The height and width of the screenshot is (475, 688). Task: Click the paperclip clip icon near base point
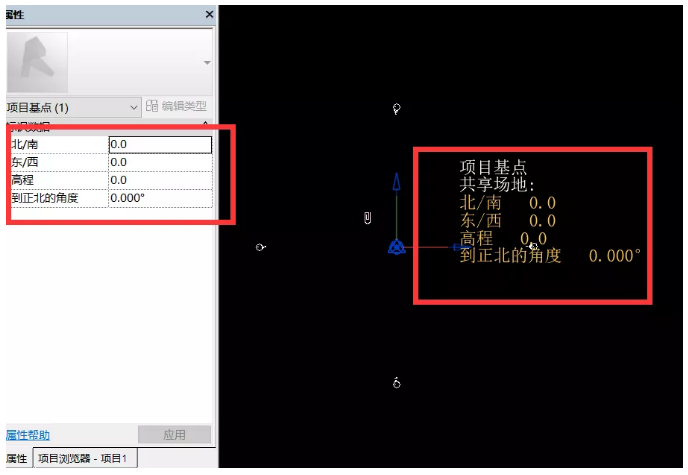click(x=368, y=218)
